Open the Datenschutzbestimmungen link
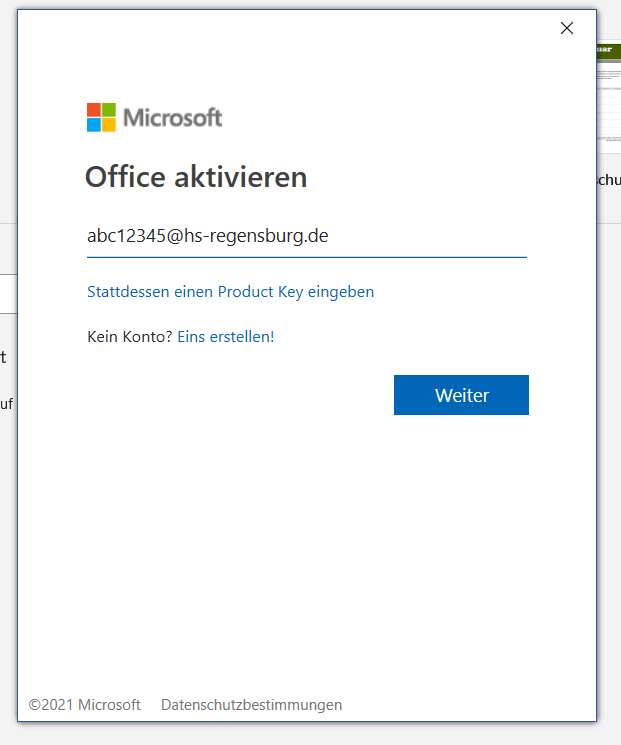 251,705
